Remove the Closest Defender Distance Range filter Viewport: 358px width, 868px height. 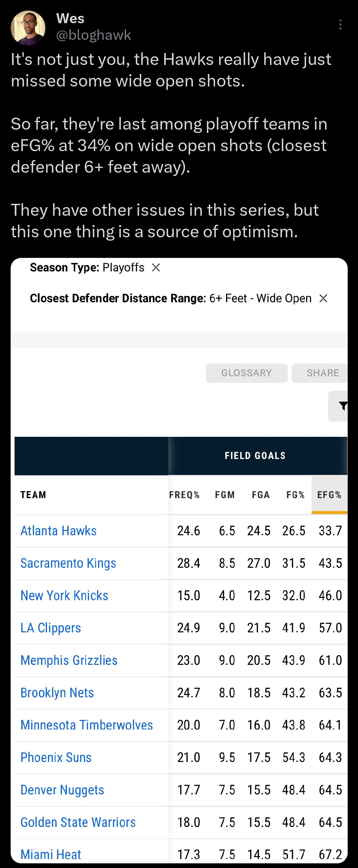coord(323,298)
